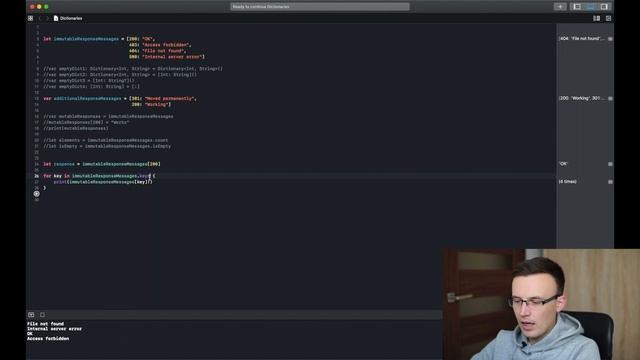Click the 'OK' line in console output
The height and width of the screenshot is (360, 640).
pyautogui.click(x=30, y=333)
